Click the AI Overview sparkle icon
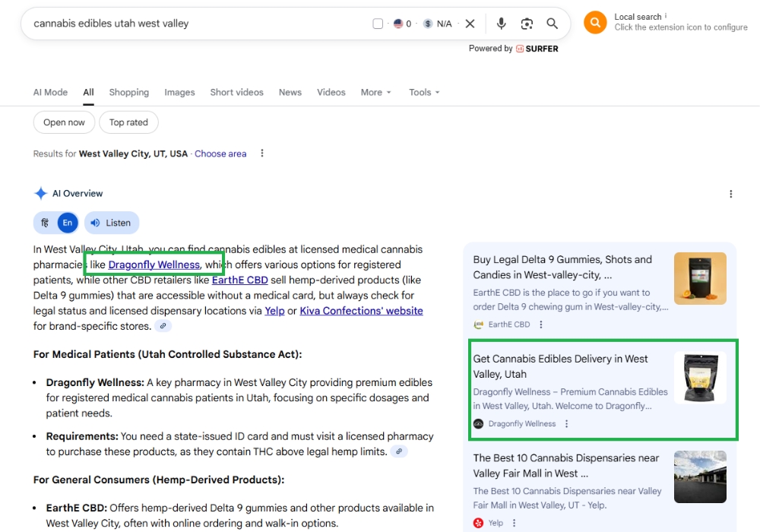 click(41, 193)
